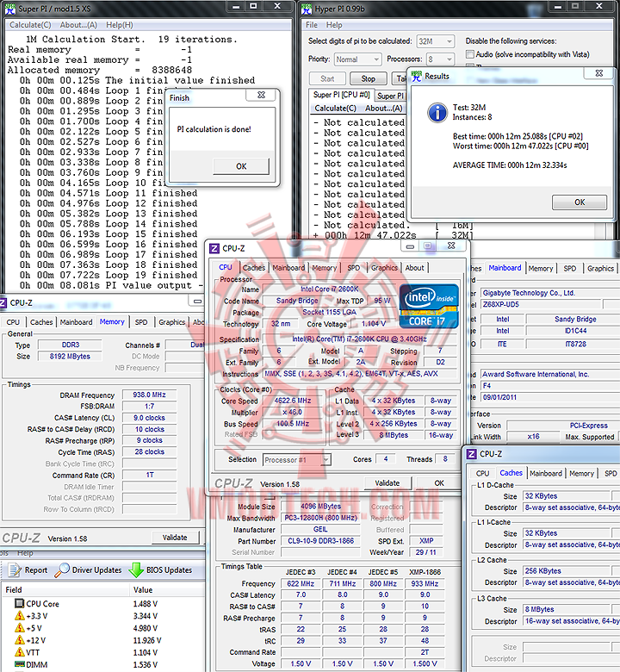This screenshot has width=620, height=672.
Task: Click the green BIOS Updates arrow icon
Action: pos(136,570)
